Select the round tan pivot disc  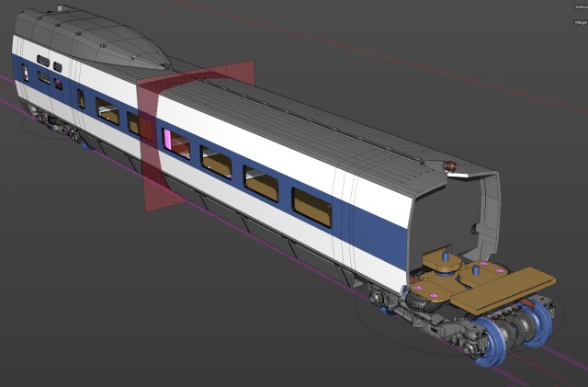pos(442,263)
